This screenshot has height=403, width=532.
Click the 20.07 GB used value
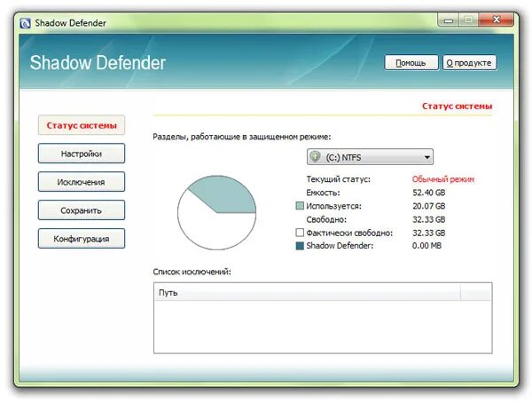(x=429, y=206)
